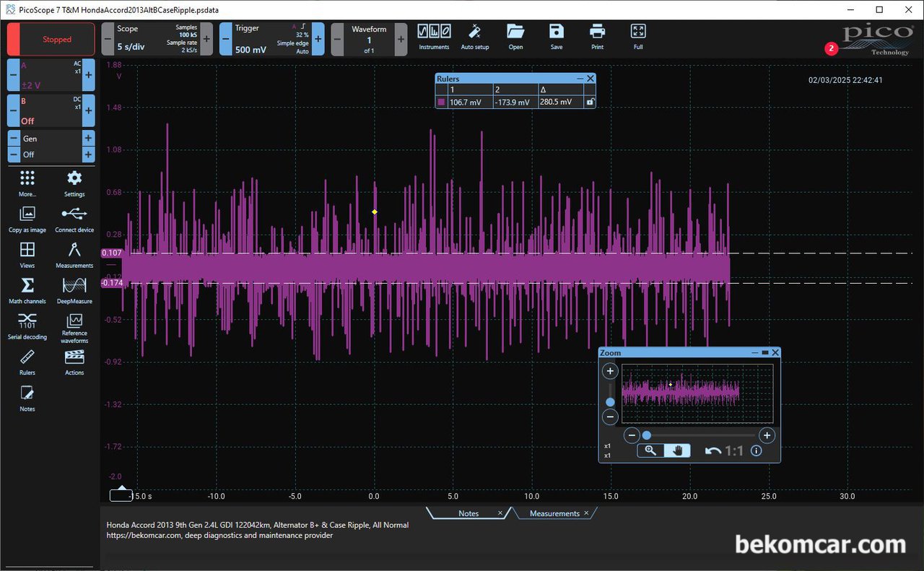This screenshot has height=571, width=924.
Task: Decrease Channel A range
Action: click(x=13, y=75)
